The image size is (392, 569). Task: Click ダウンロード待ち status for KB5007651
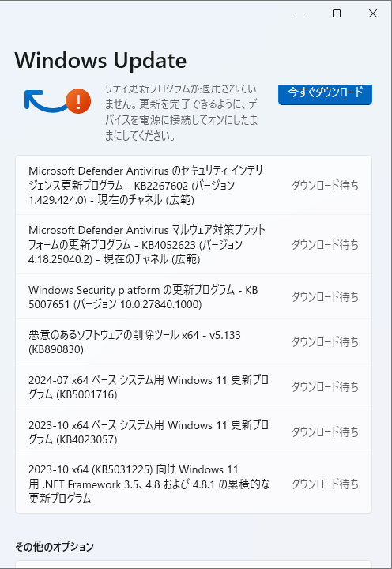(x=325, y=297)
